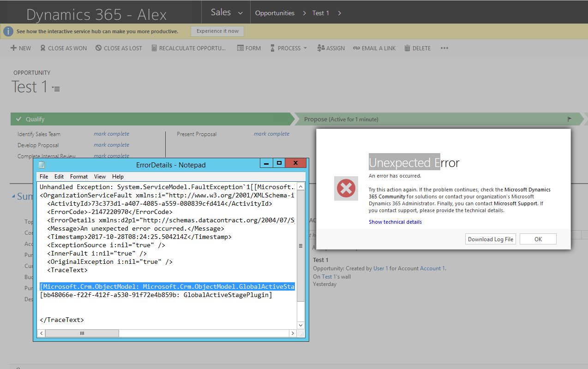Expand the Process command dropdown
588x369 pixels.
(305, 48)
